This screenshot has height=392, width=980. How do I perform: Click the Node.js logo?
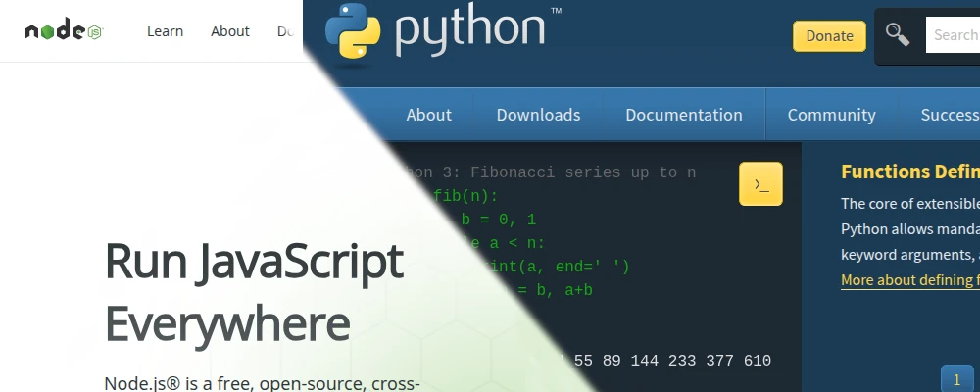pos(65,30)
